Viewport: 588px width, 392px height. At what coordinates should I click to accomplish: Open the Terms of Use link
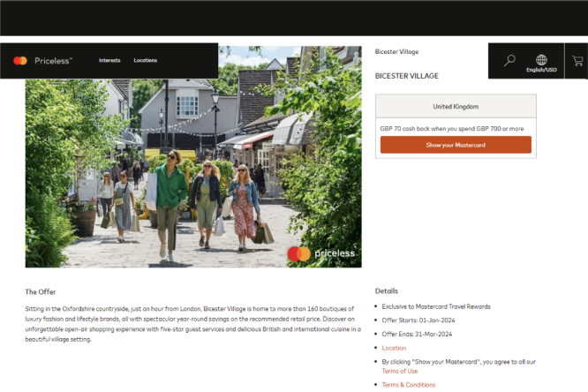tap(399, 371)
